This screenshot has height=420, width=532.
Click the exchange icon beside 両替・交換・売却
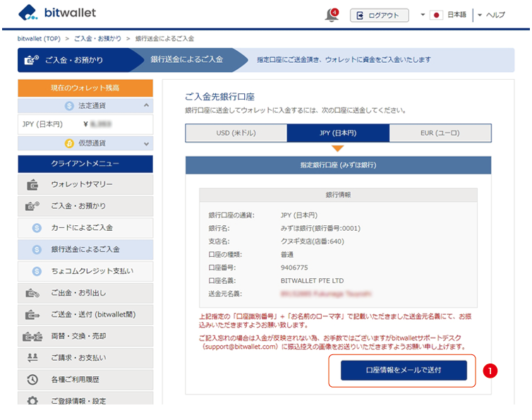click(x=32, y=337)
